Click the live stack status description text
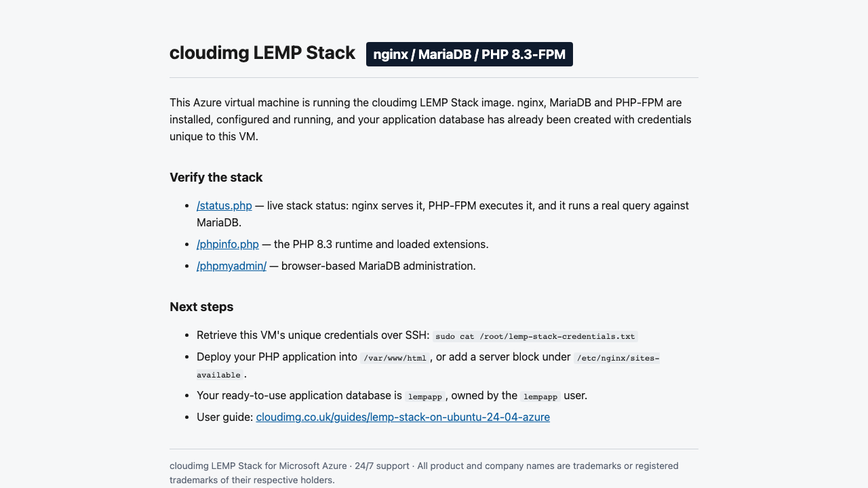The image size is (868, 488). point(443,213)
